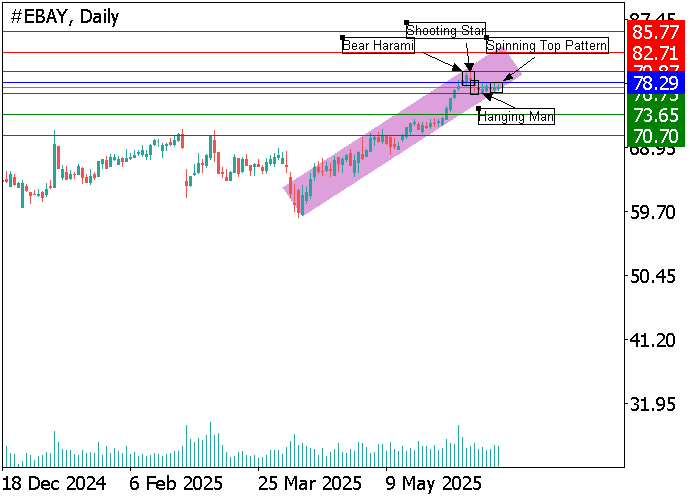Screen dimensions: 700x500
Task: Select the green 70.70 support price tag
Action: 656,134
